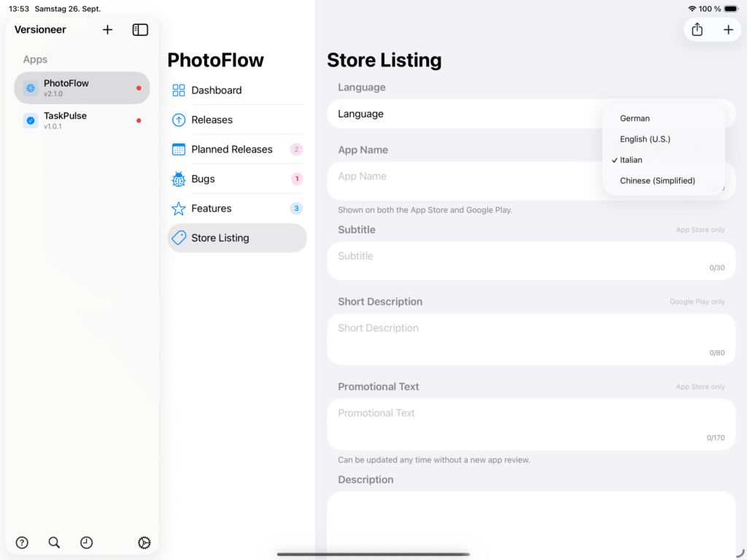
Task: Click the PhotoFlow heading
Action: click(215, 61)
